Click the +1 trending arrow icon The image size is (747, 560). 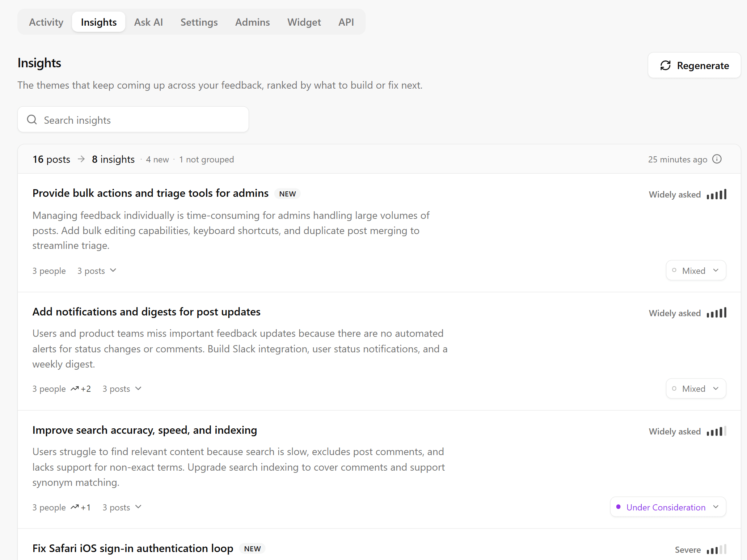(75, 507)
